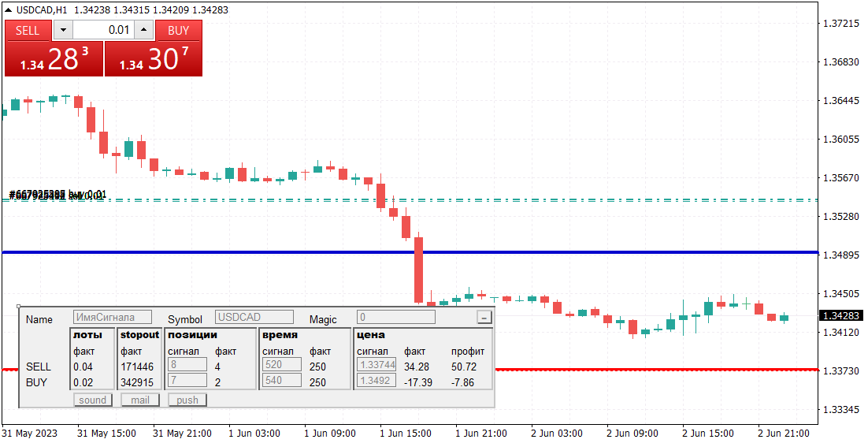Click the 31 May 2023 time axis label
Screen dimensions: 868x443
tap(29, 433)
